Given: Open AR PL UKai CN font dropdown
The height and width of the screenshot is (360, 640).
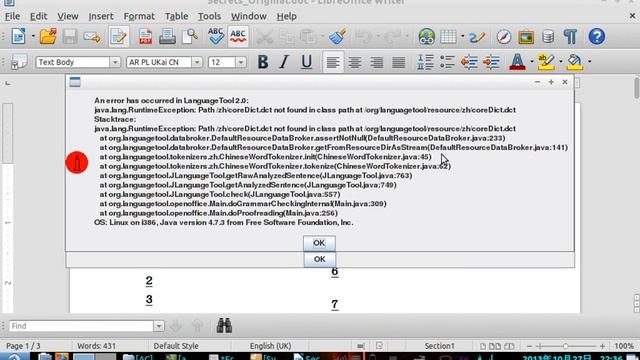Looking at the screenshot, I should tap(197, 62).
